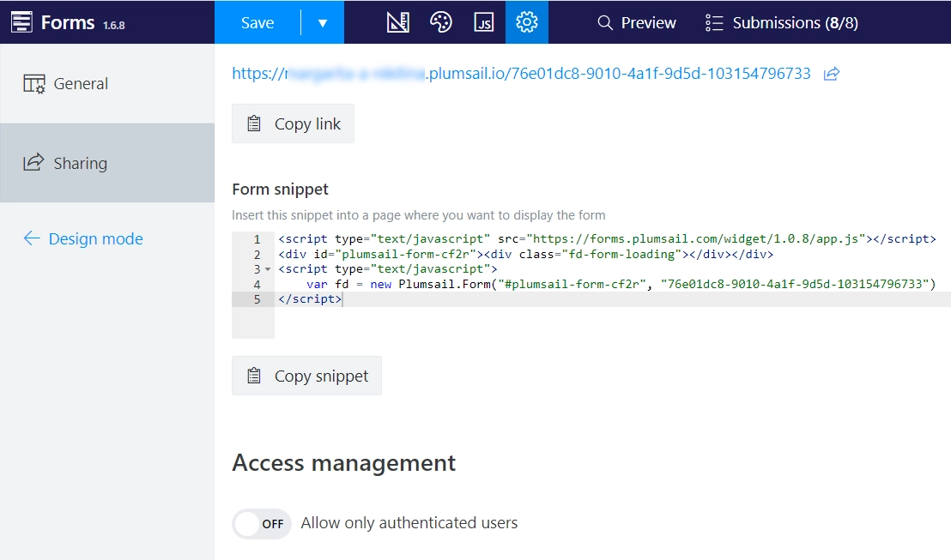Screen dimensions: 951x560
Task: Open form Preview
Action: tap(636, 23)
